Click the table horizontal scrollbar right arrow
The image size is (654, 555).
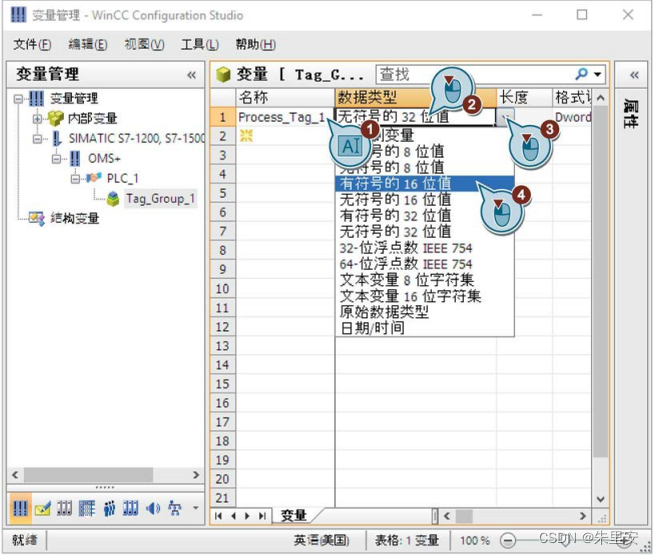point(583,516)
